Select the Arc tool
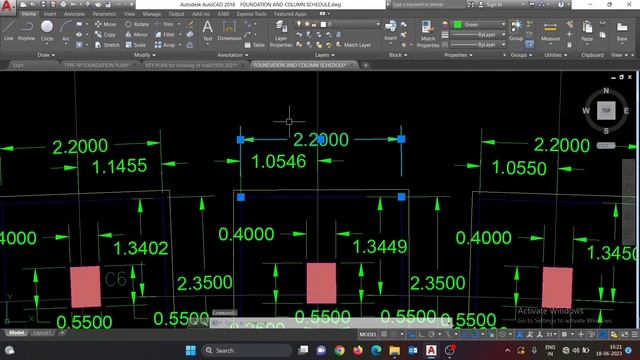640x360 pixels. 66,31
